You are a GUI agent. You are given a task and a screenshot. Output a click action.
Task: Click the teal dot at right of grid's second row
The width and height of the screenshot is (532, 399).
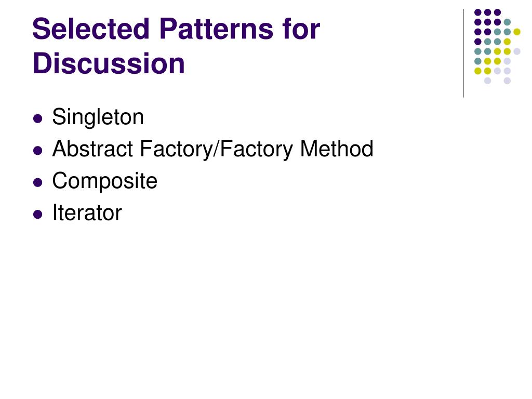click(507, 22)
